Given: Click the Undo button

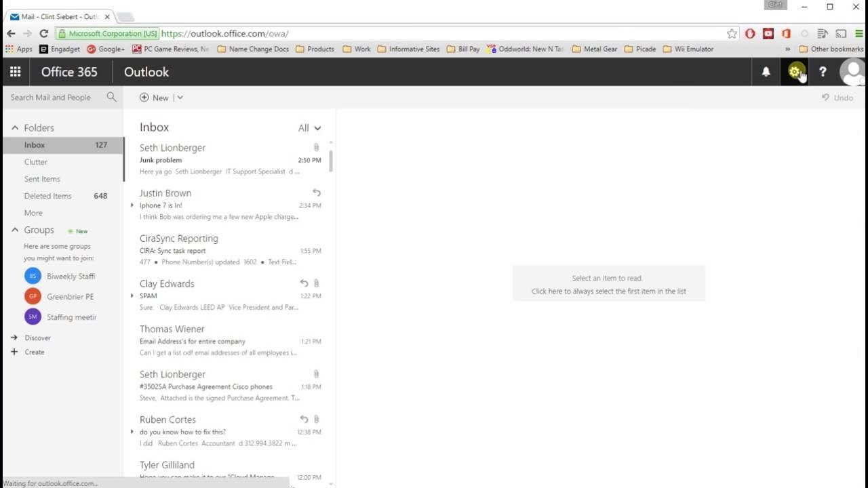Looking at the screenshot, I should tap(837, 98).
